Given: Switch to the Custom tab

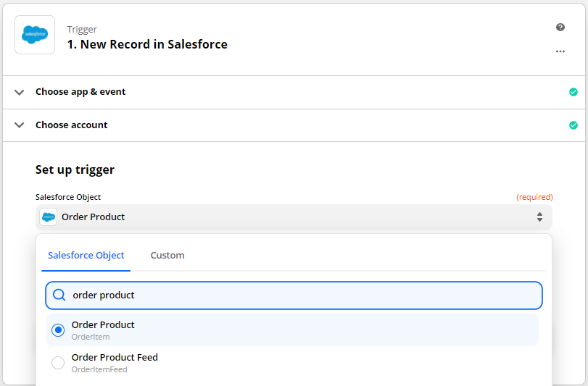Looking at the screenshot, I should click(x=167, y=256).
